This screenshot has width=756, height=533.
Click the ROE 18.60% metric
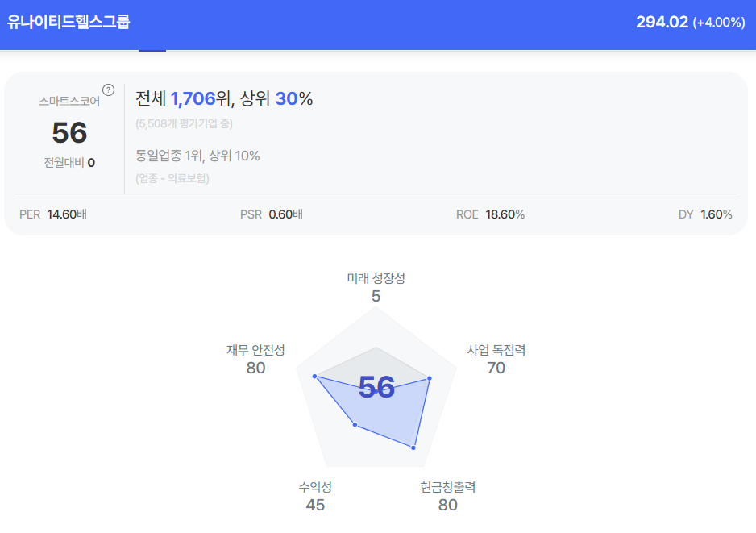pos(490,214)
